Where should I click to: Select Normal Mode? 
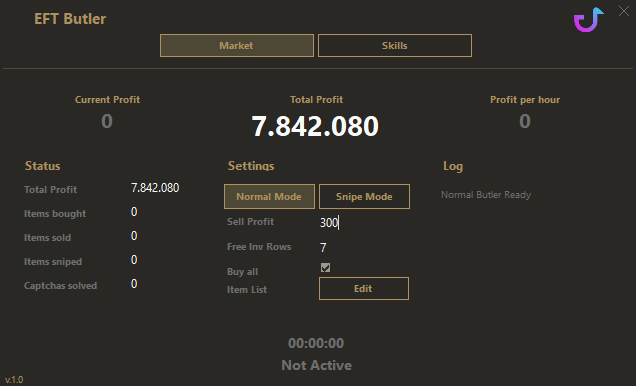[269, 197]
